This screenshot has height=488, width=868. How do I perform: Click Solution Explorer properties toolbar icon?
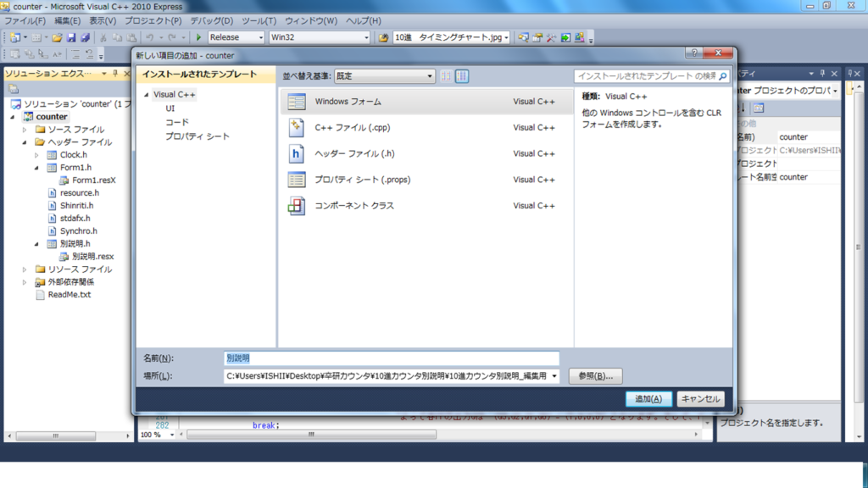pyautogui.click(x=14, y=89)
